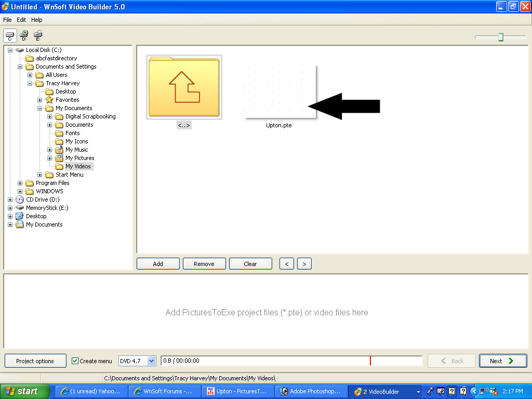Open the Edit menu

coord(21,20)
